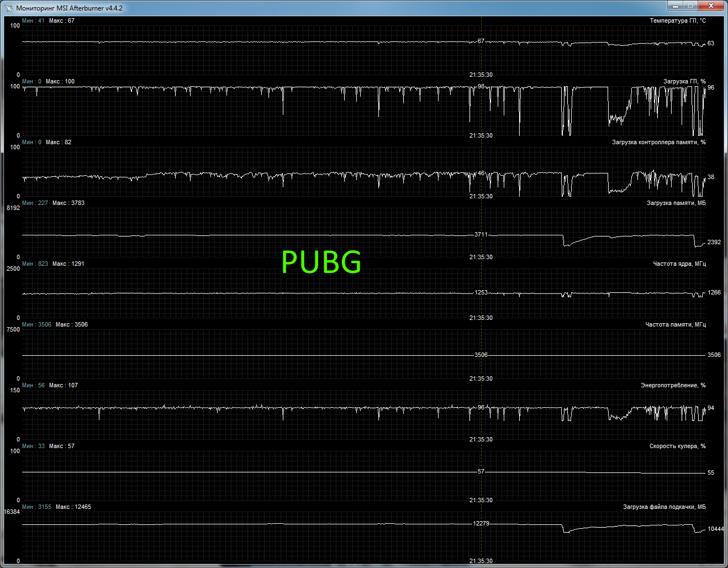Click the 'Скорость кулера, %' graph title
Viewport: 728px width, 568px height.
tap(678, 446)
